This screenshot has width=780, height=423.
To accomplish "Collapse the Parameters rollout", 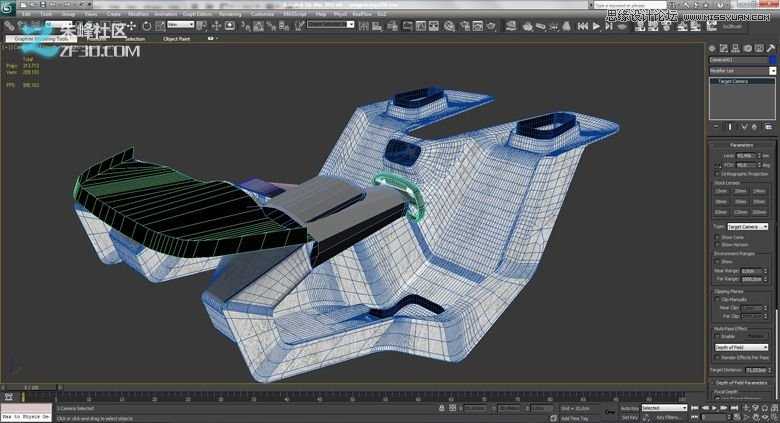I will pos(741,145).
